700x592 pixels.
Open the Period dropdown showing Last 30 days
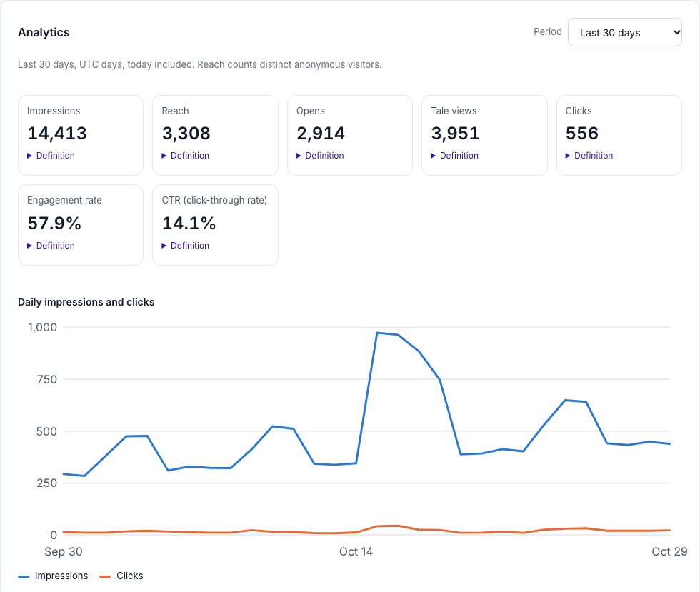coord(624,32)
